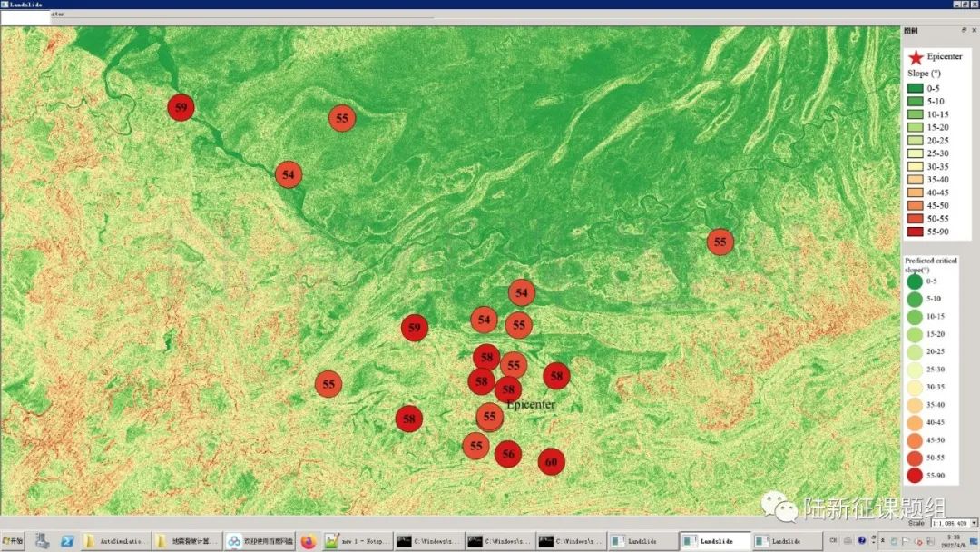Float the legend panel with undock button
This screenshot has width=980, height=552.
point(964,30)
